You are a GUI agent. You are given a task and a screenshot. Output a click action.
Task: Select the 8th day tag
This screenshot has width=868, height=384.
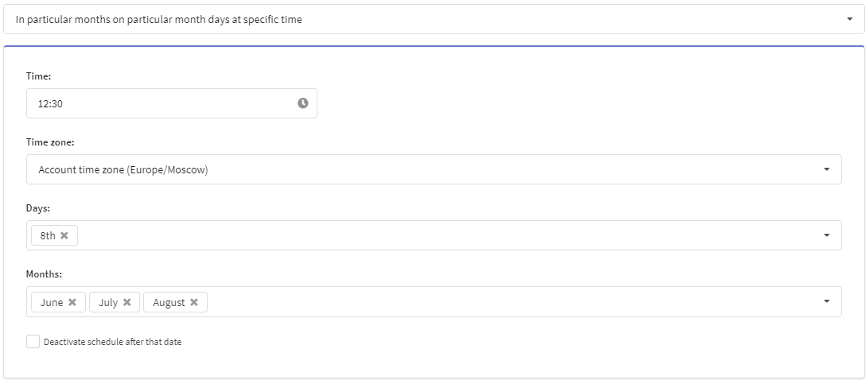click(x=48, y=235)
